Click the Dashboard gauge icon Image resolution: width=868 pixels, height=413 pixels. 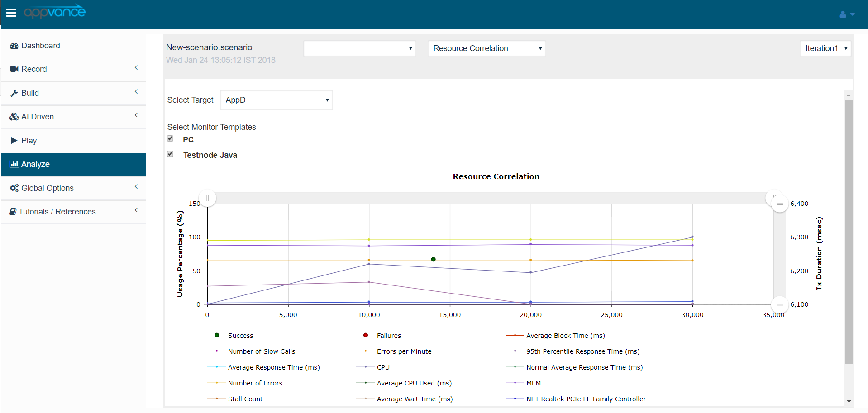pyautogui.click(x=14, y=46)
